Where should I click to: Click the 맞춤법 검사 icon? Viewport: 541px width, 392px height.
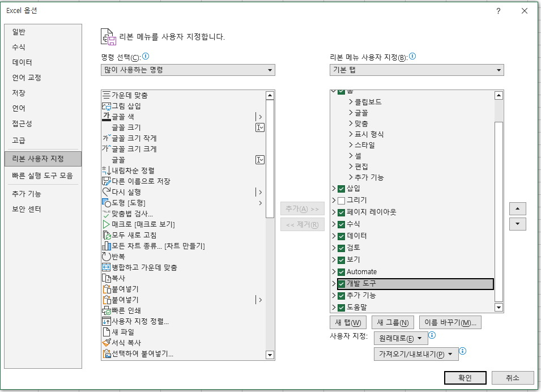point(107,214)
